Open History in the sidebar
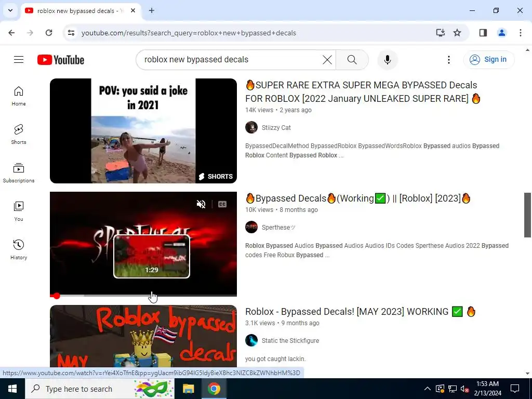The width and height of the screenshot is (532, 399). [19, 250]
